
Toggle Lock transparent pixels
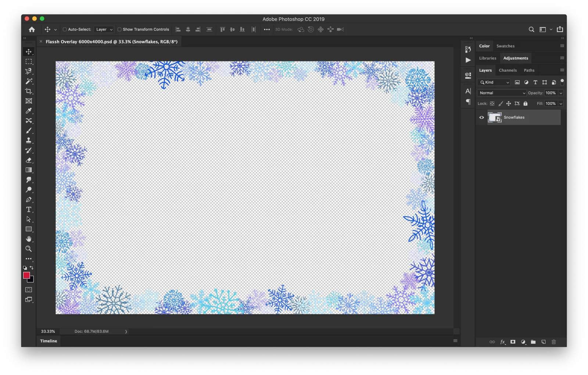492,104
